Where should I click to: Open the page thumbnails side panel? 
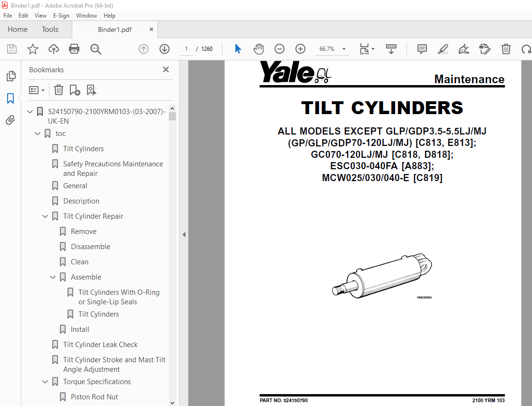pyautogui.click(x=11, y=76)
